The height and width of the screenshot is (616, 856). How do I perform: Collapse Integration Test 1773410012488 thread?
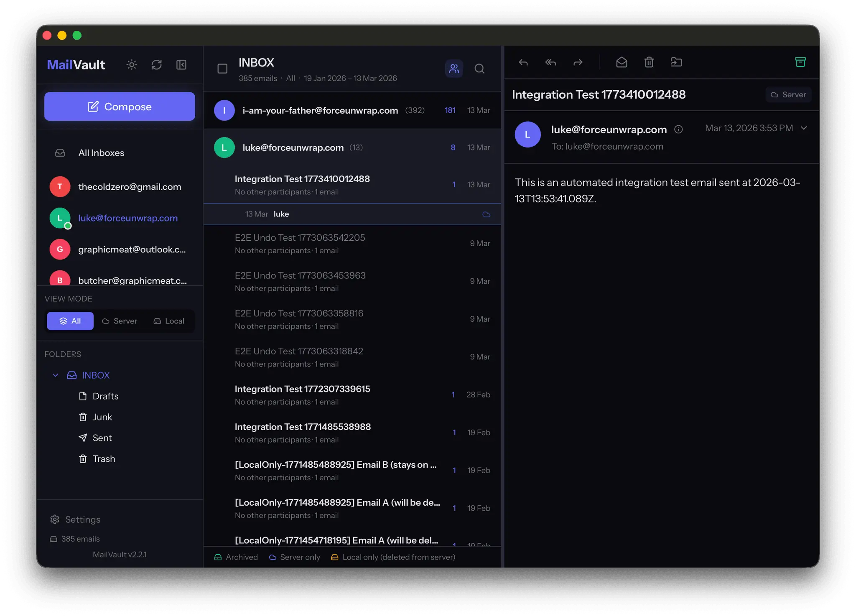pos(352,185)
